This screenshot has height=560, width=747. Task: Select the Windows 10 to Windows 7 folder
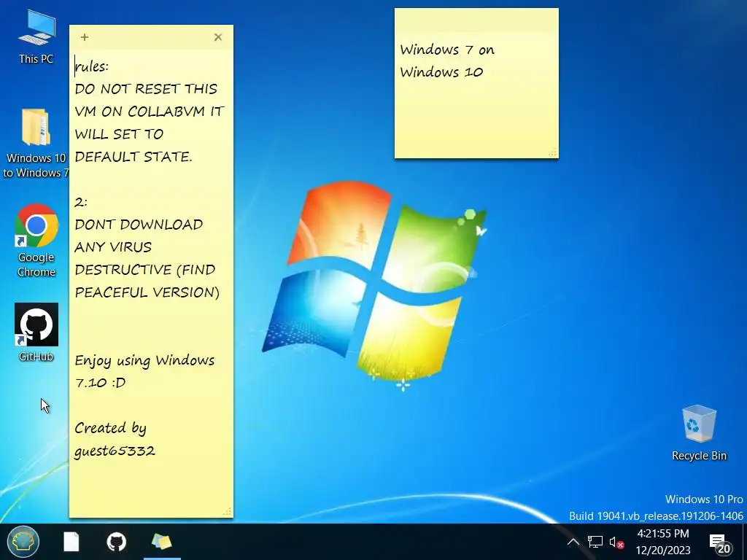tap(36, 143)
